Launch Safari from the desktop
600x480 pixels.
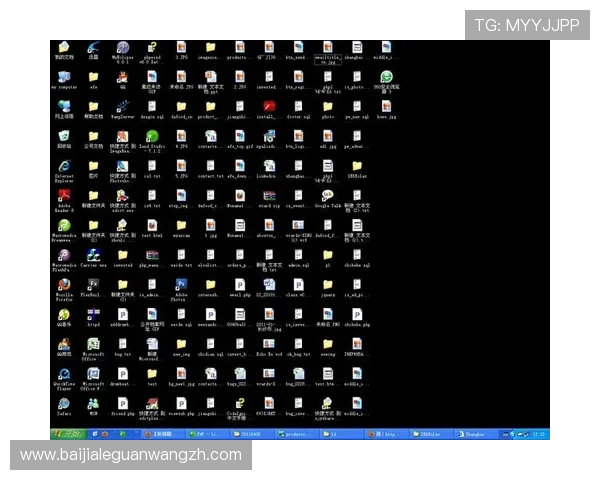click(63, 403)
